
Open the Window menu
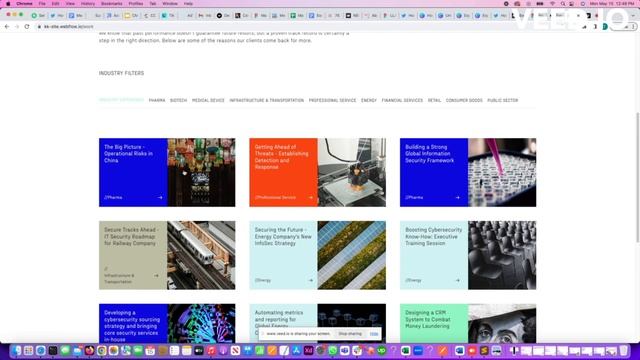(170, 4)
